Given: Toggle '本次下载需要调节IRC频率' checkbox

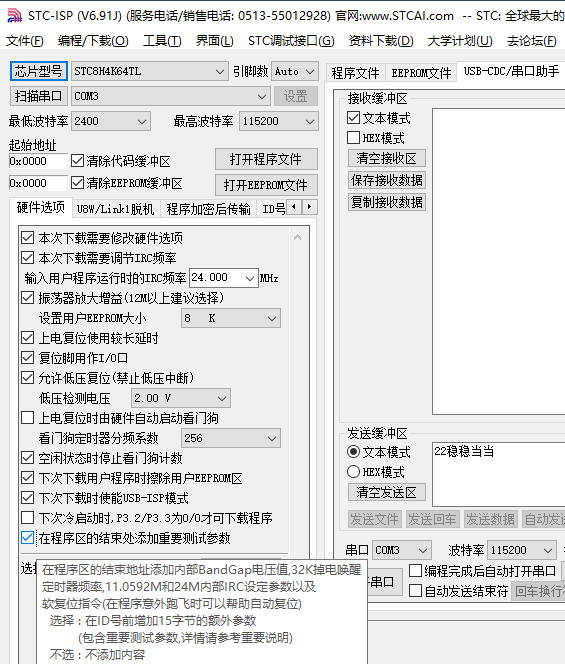Looking at the screenshot, I should [x=28, y=257].
